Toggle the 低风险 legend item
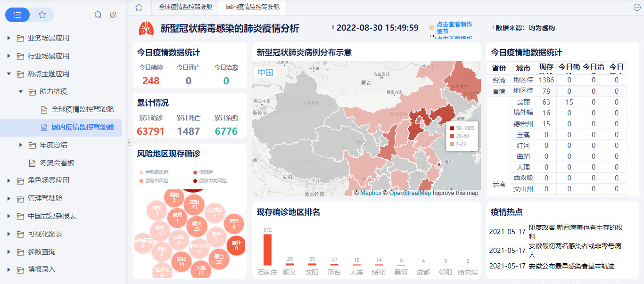The image size is (644, 284). 203,172
